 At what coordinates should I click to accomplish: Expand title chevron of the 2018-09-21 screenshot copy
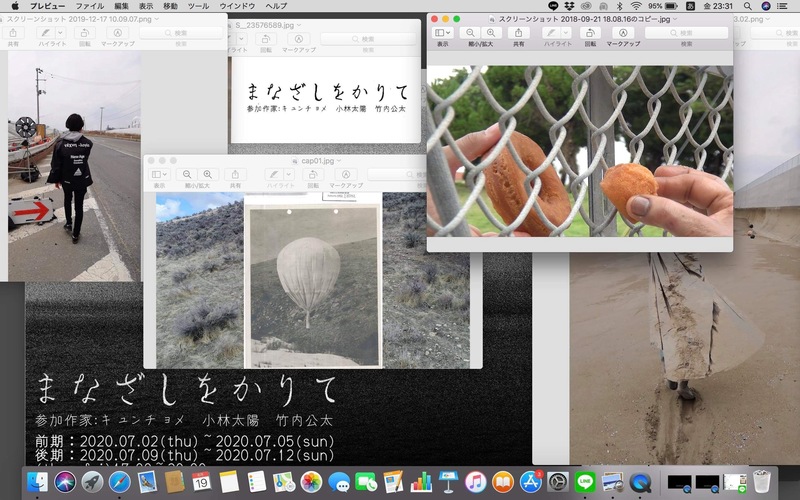[x=675, y=19]
